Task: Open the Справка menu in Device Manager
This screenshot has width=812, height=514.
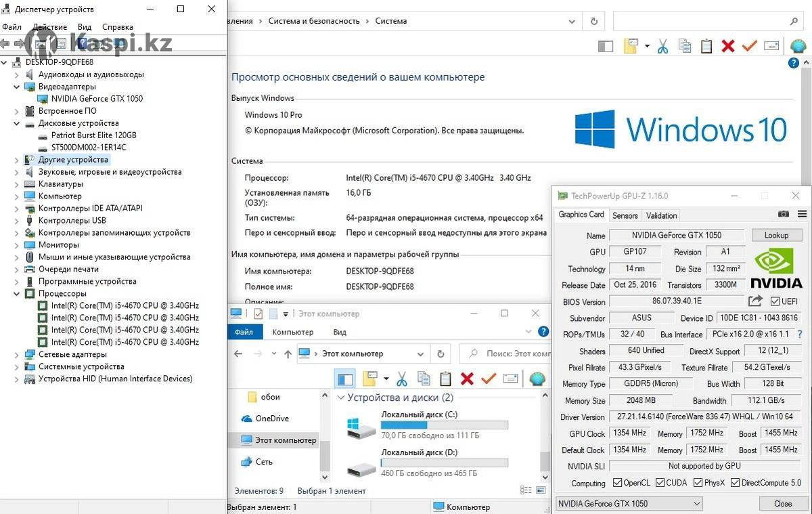Action: (117, 27)
